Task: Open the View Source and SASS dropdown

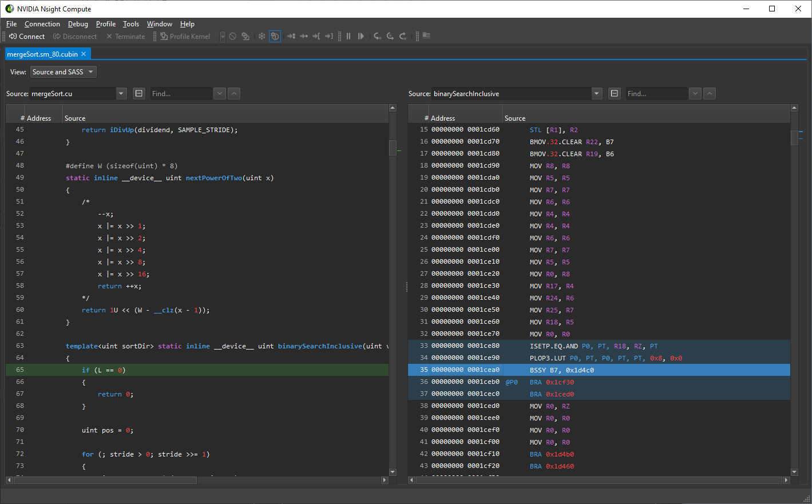Action: point(64,72)
